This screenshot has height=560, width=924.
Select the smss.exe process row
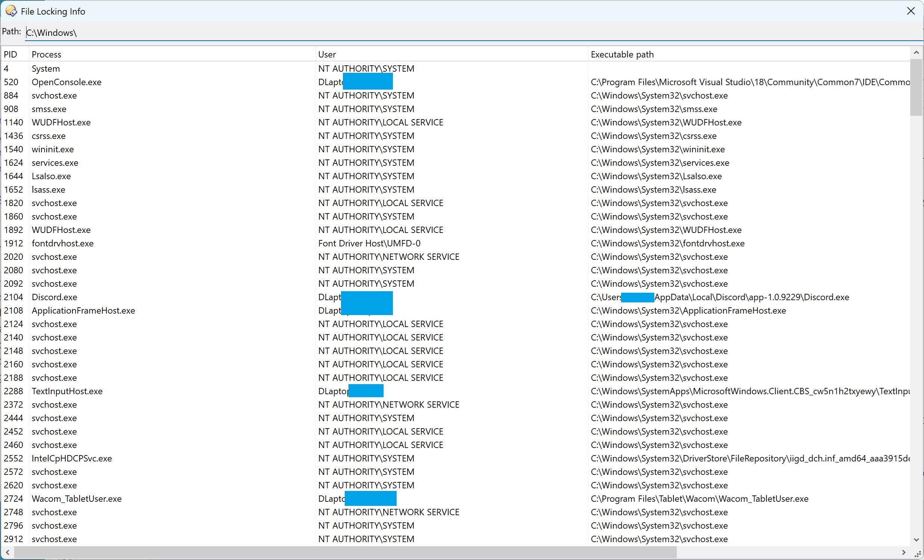pyautogui.click(x=456, y=109)
